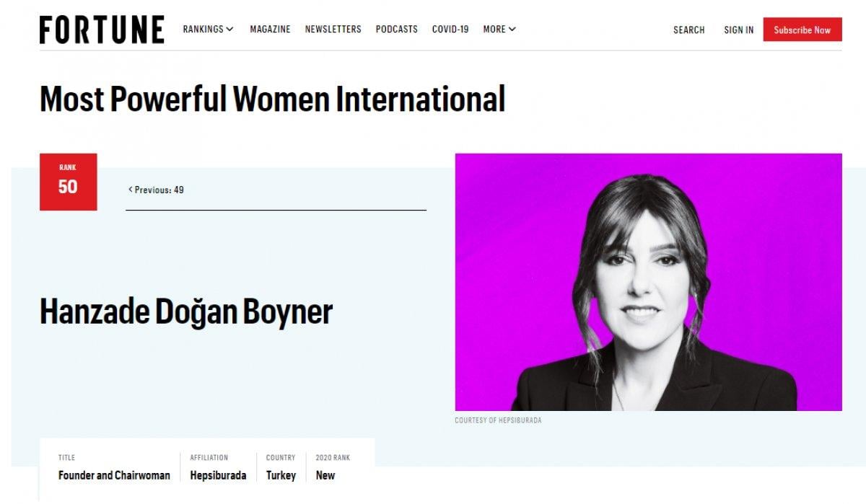Viewport: 866px width, 504px height.
Task: Click the portrait photo with magenta background
Action: 648,282
